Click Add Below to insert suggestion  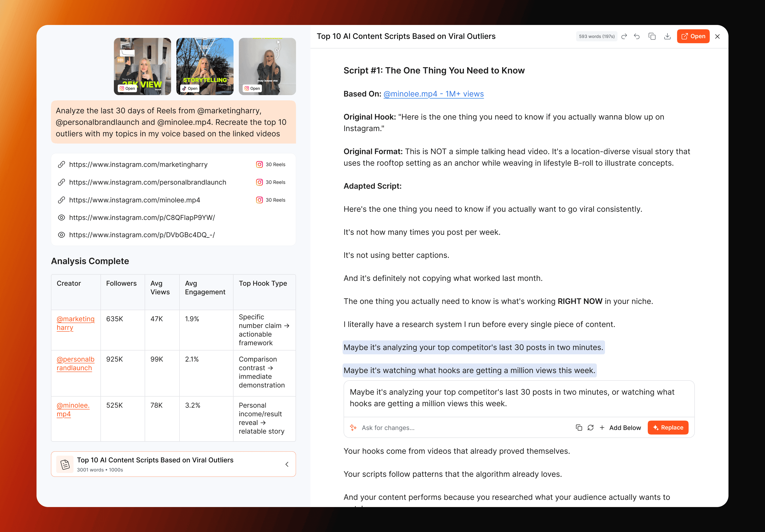(x=620, y=428)
